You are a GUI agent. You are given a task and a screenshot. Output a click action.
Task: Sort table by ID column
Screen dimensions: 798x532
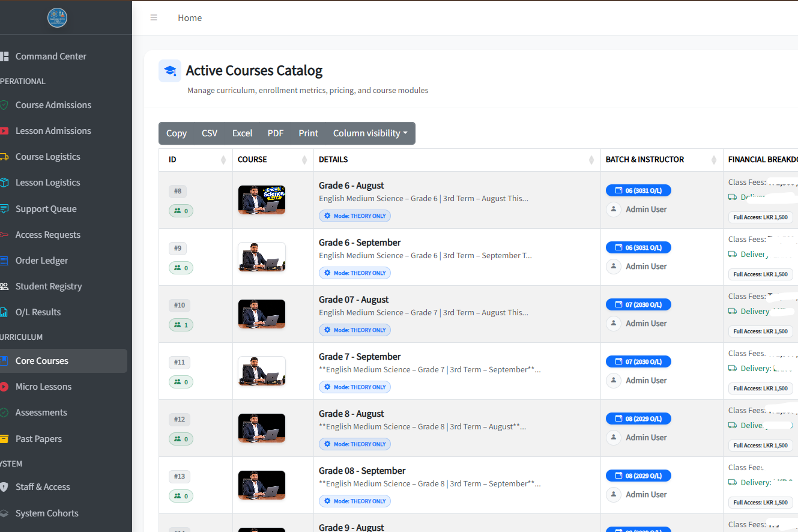click(x=196, y=160)
